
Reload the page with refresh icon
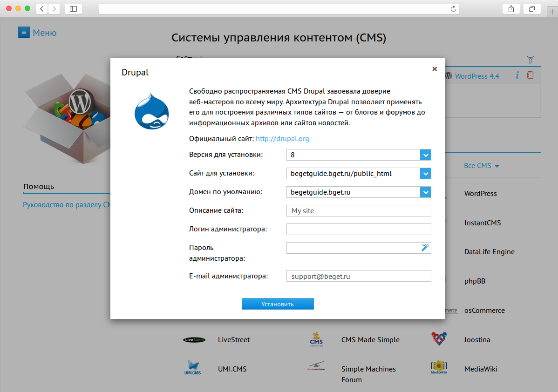pos(453,9)
